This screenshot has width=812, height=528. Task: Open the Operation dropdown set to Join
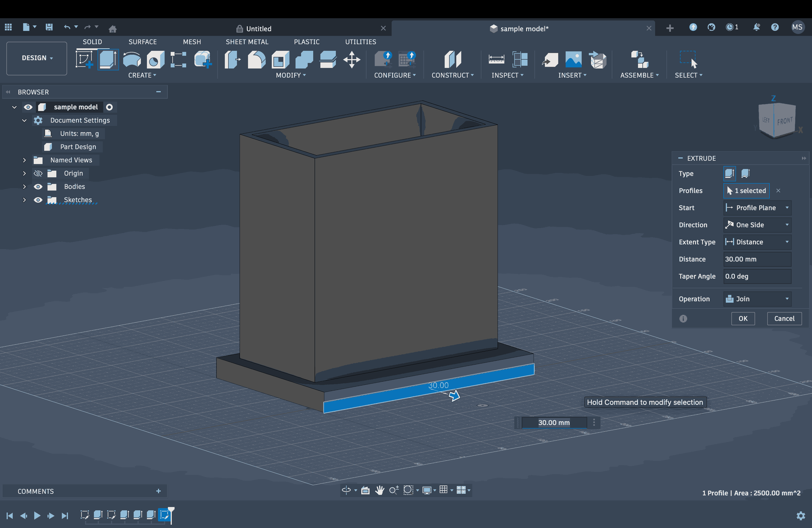tap(757, 299)
